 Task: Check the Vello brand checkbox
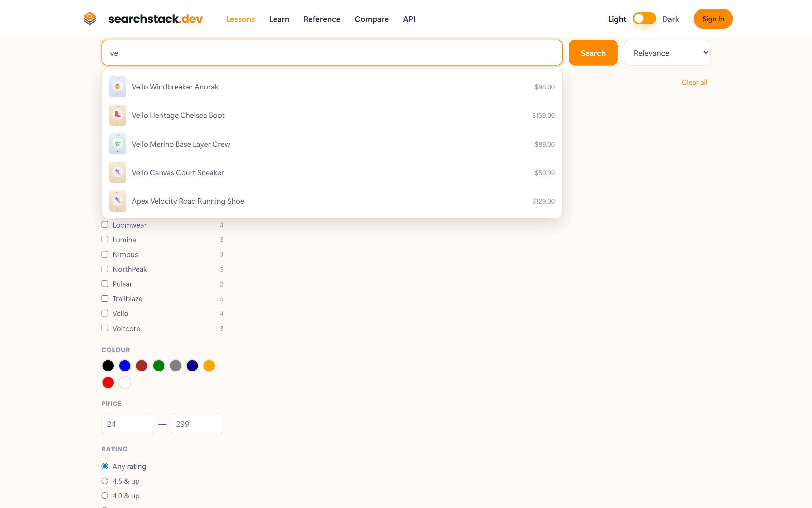pyautogui.click(x=105, y=313)
